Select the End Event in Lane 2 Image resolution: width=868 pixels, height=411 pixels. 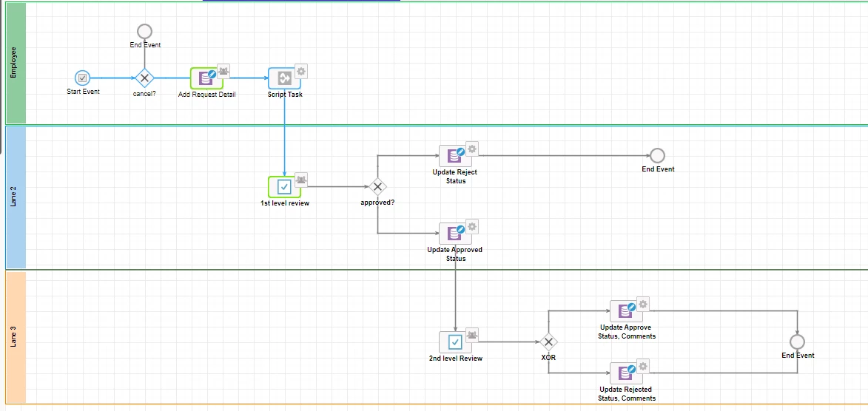[x=657, y=155]
